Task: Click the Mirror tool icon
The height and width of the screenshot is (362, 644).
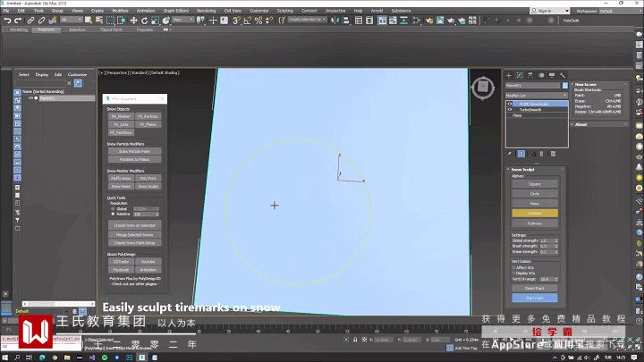Action: [x=335, y=20]
